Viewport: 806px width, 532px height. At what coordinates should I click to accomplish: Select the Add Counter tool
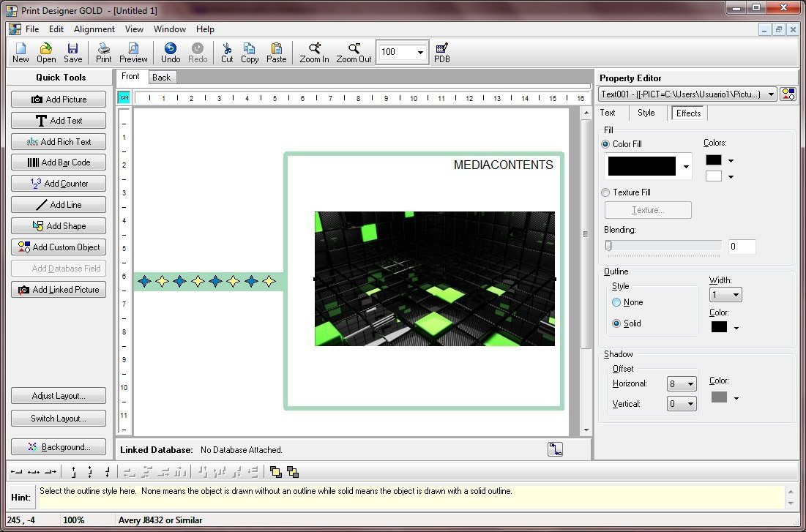point(59,184)
